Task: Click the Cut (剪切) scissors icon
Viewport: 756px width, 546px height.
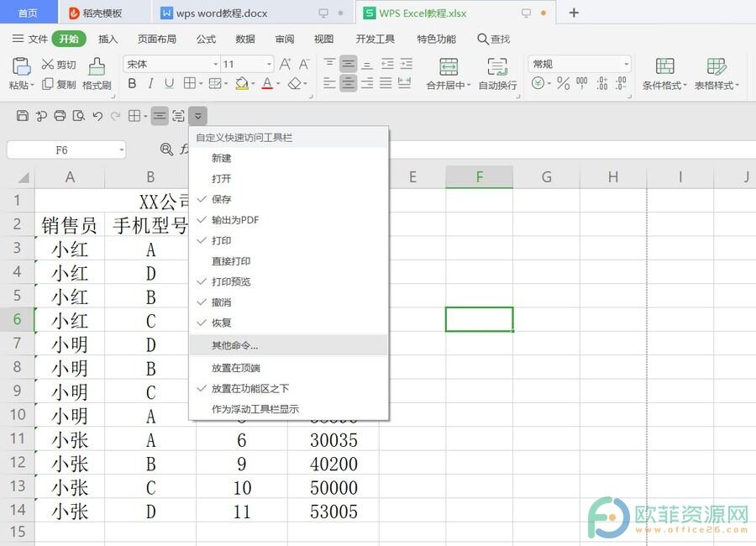Action: tap(48, 65)
